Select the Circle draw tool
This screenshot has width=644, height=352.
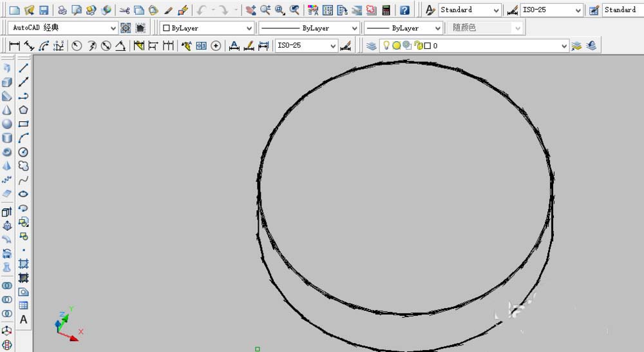click(x=23, y=152)
